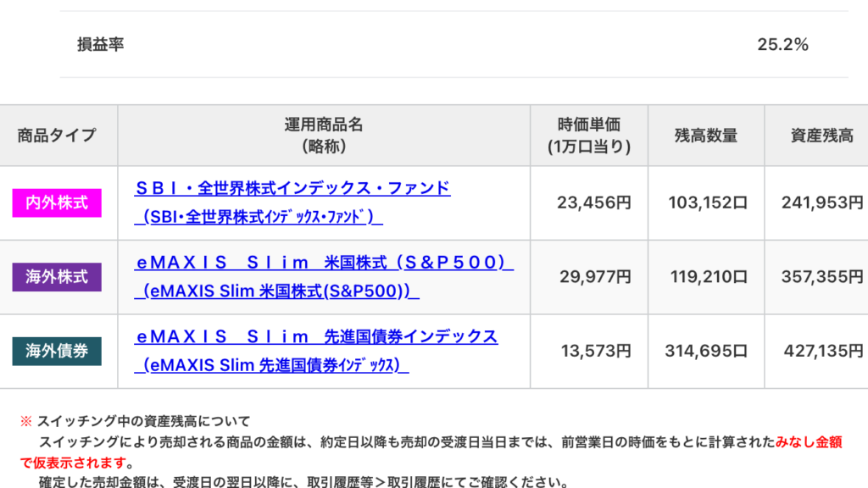Click the abbreviated SBI･全世界株式 name in parentheses
868x488 pixels.
click(x=259, y=217)
